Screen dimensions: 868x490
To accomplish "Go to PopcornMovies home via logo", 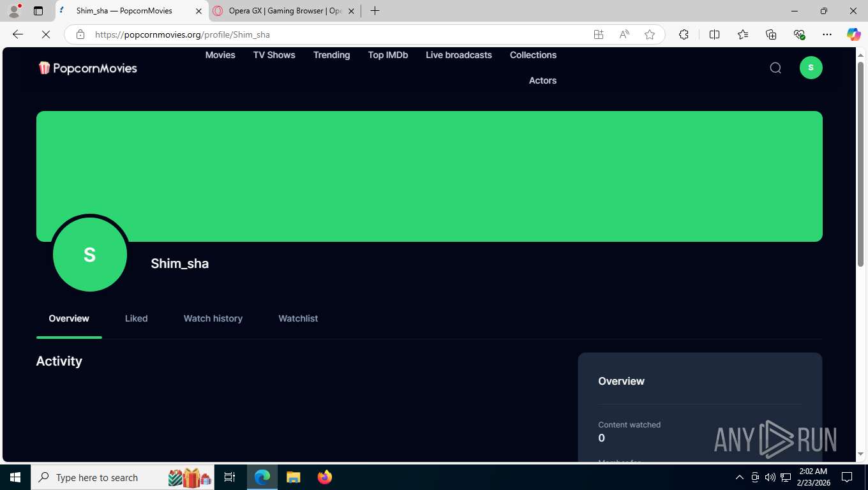I will point(88,68).
